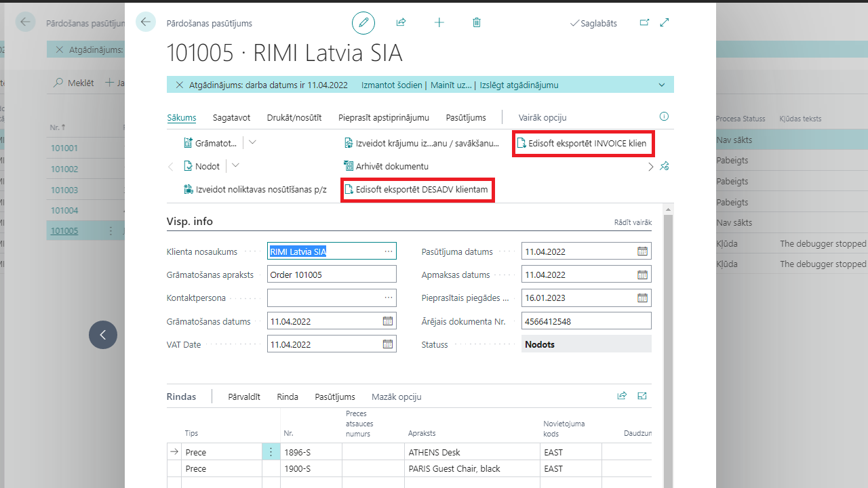Click the pencil edit icon
The width and height of the screenshot is (868, 488).
(363, 23)
